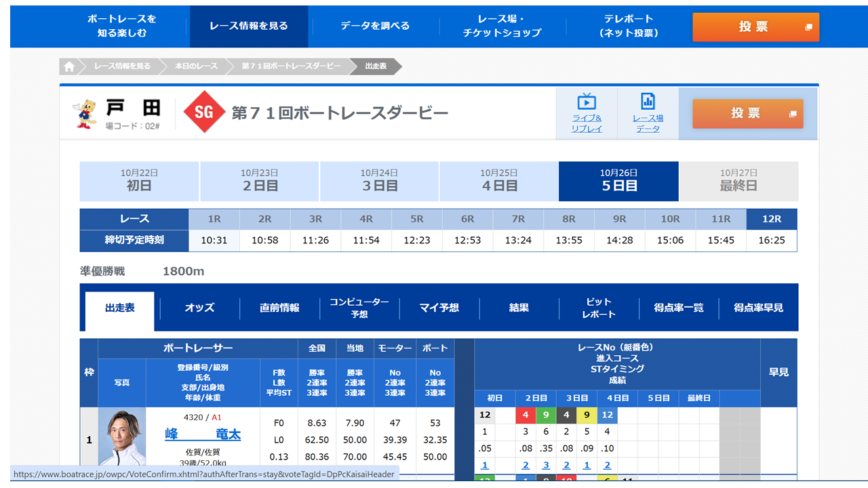
Task: Select race 11R
Action: click(721, 219)
